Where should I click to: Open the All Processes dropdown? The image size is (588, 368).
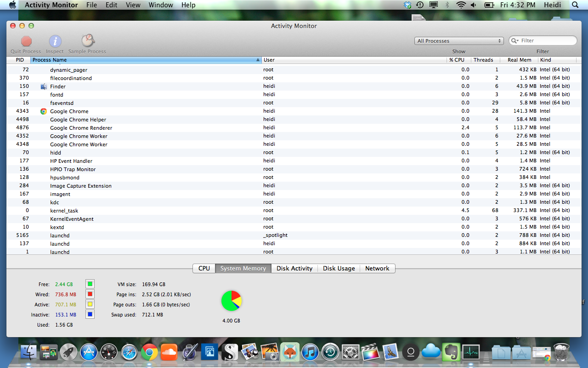coord(459,41)
